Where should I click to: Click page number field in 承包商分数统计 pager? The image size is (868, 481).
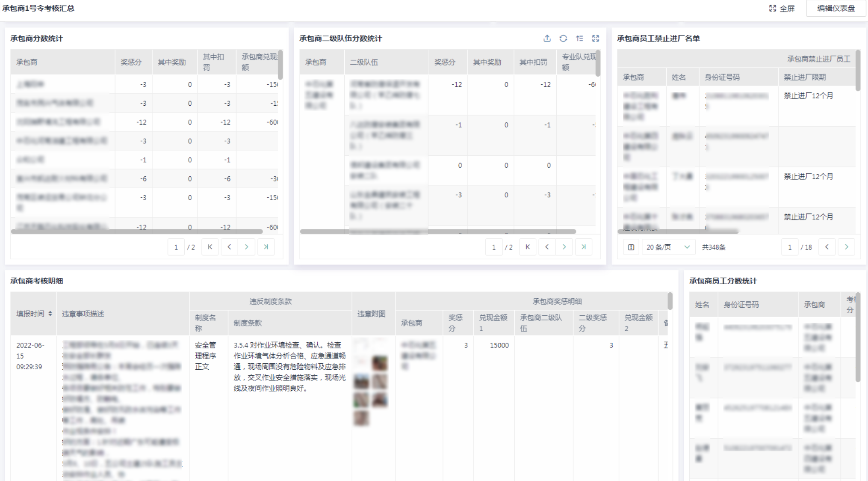[x=176, y=247]
